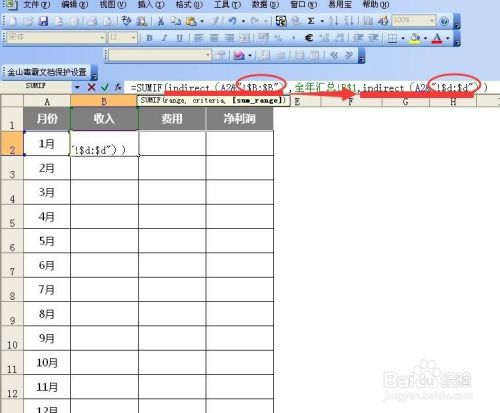This screenshot has height=413, width=500.
Task: Click the Sort Descending icon
Action: [349, 21]
